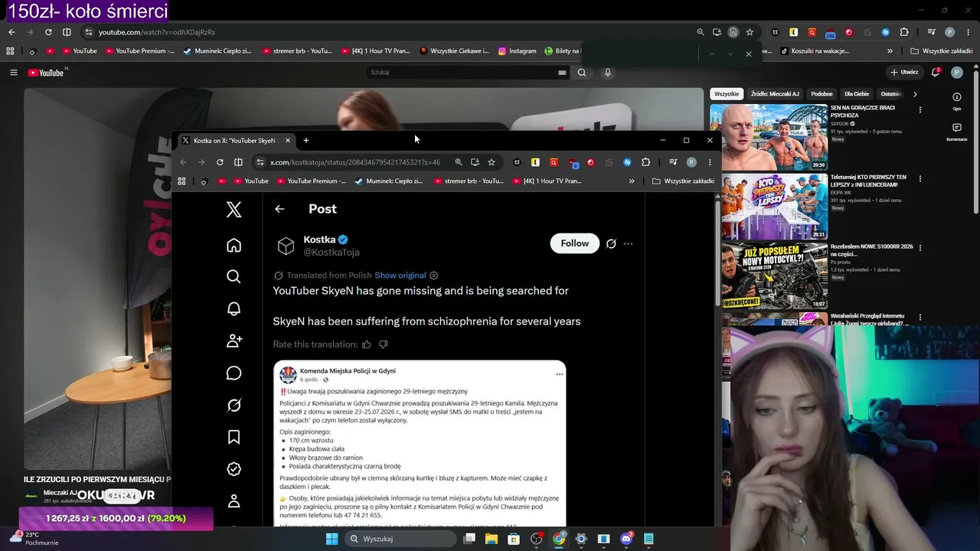Click the Grok icon beside Follow button
This screenshot has height=551, width=980.
(x=611, y=243)
